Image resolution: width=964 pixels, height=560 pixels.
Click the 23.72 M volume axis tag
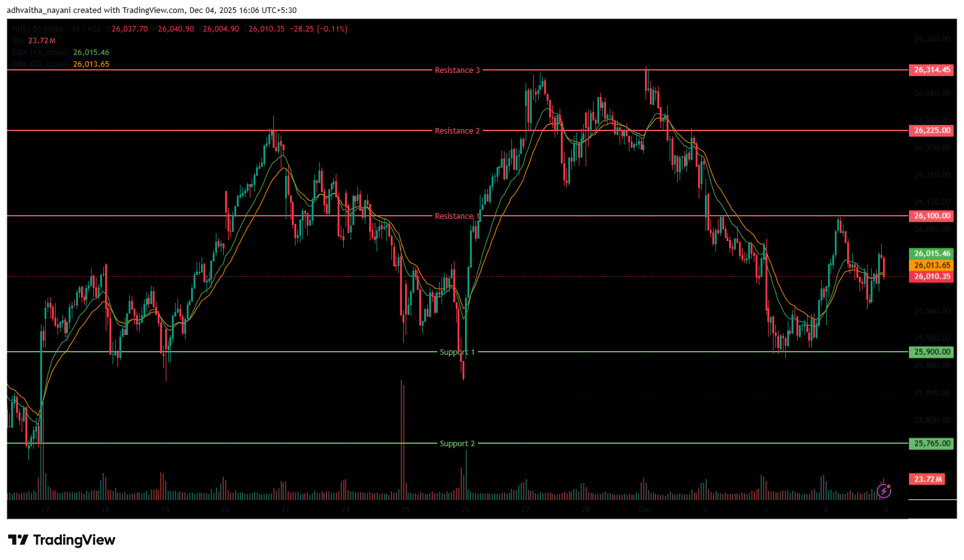click(928, 479)
